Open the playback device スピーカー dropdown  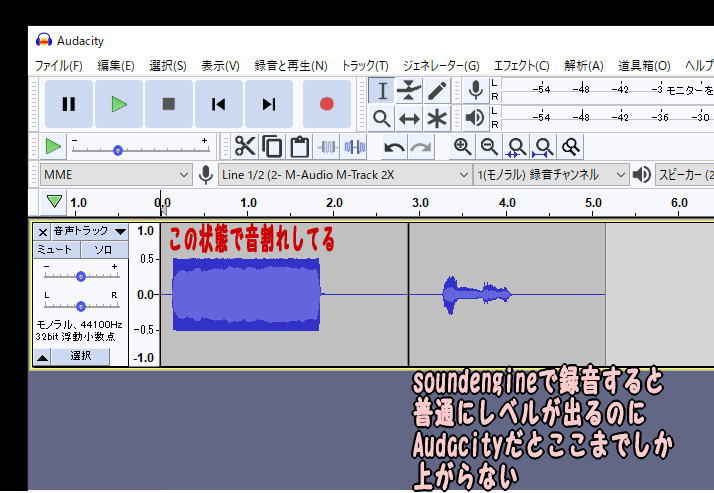click(x=684, y=175)
